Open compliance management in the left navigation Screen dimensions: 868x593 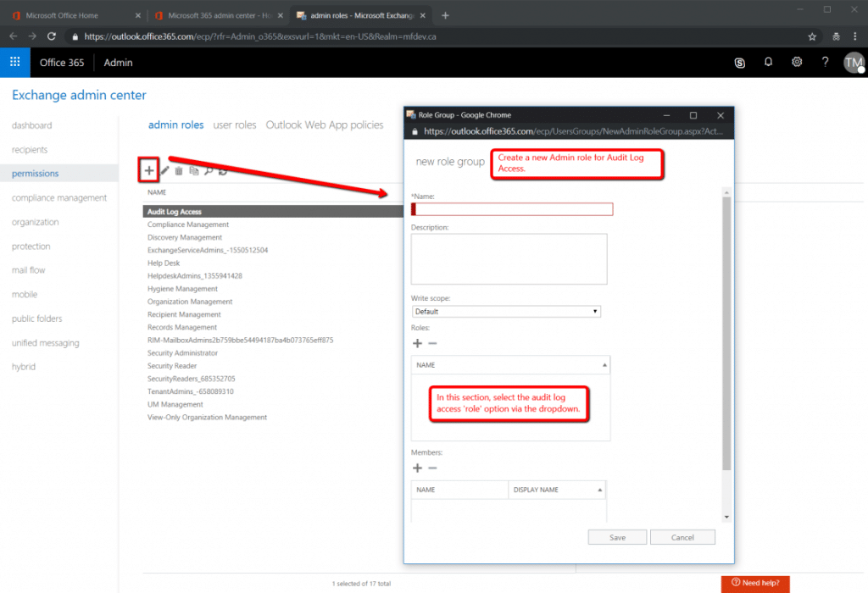click(59, 198)
